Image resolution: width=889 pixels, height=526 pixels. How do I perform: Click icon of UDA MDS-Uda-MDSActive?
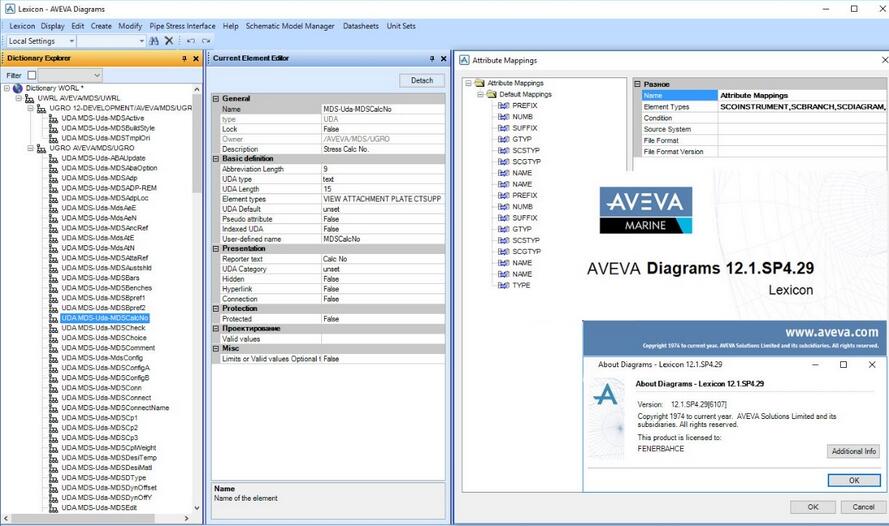coord(53,118)
